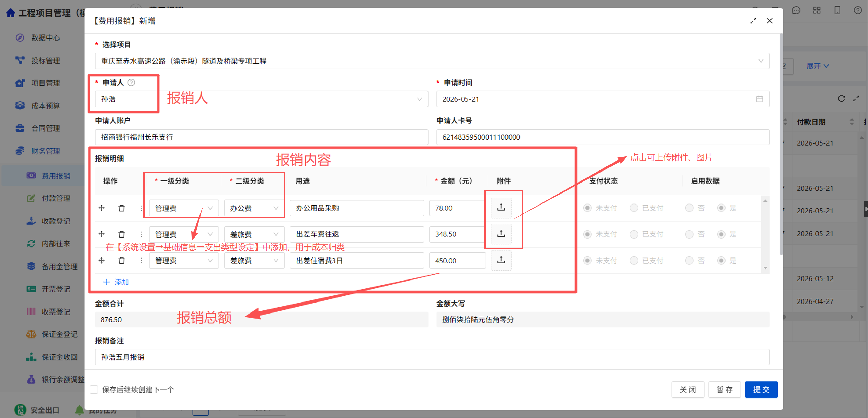Open the apps grid icon in top bar
The image size is (868, 418).
pos(817,10)
